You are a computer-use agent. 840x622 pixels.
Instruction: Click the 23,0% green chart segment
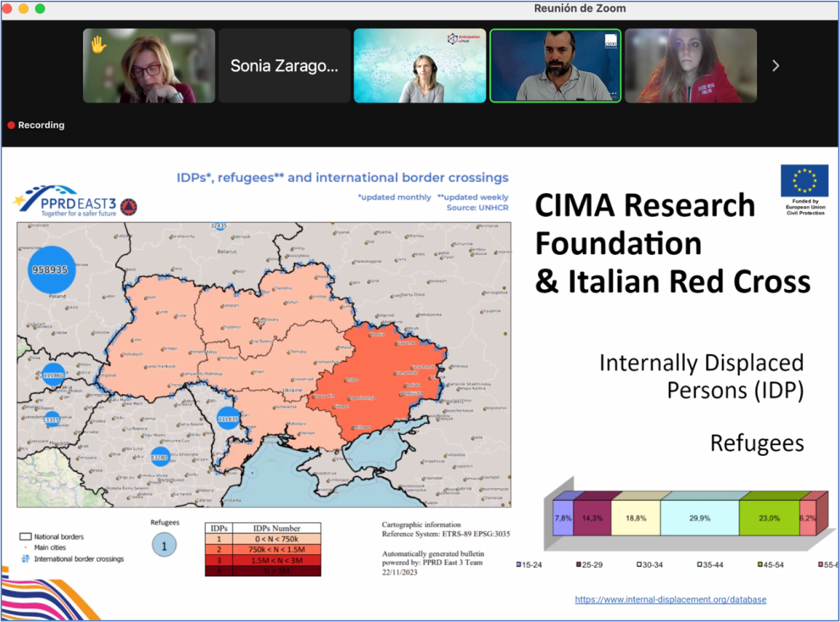pyautogui.click(x=770, y=518)
